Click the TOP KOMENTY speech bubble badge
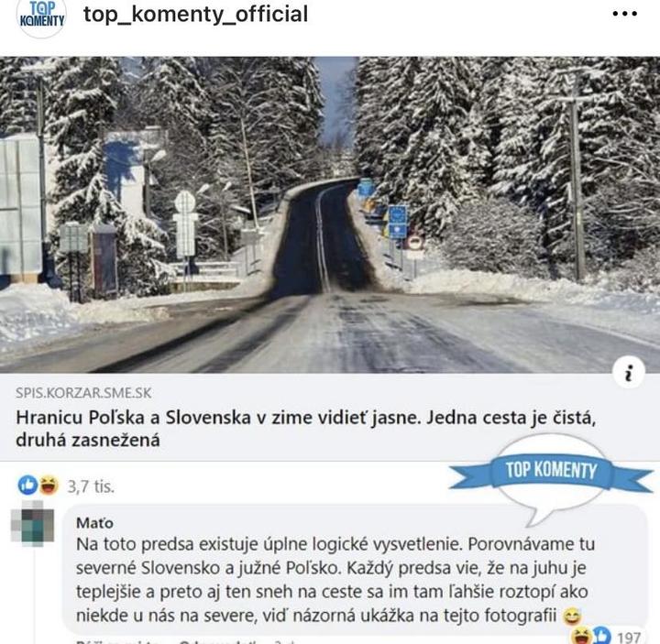This screenshot has height=644, width=660. (x=552, y=477)
